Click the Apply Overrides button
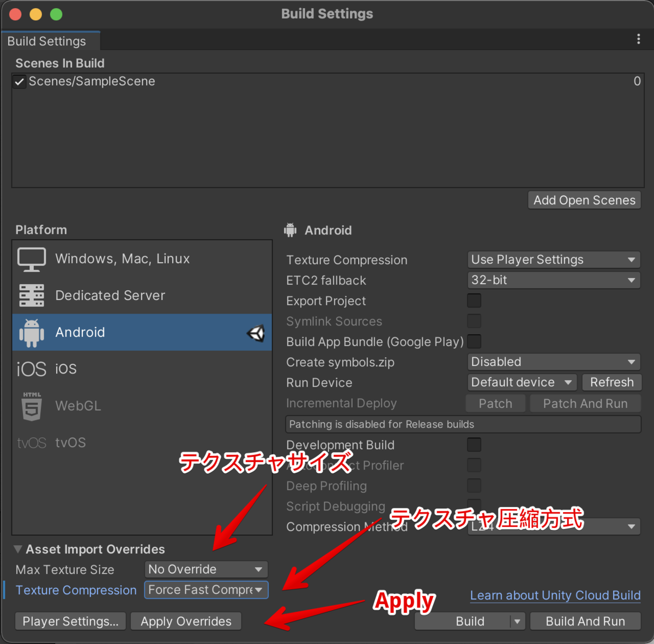This screenshot has width=654, height=644. tap(186, 621)
